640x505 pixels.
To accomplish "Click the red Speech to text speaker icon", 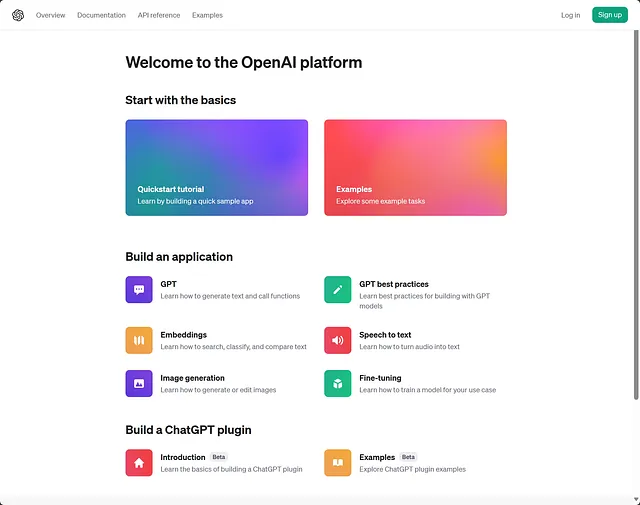I will tap(338, 340).
